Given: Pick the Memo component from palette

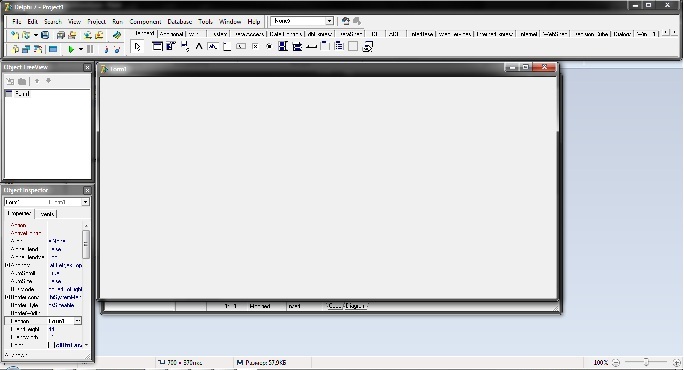Looking at the screenshot, I should [227, 46].
